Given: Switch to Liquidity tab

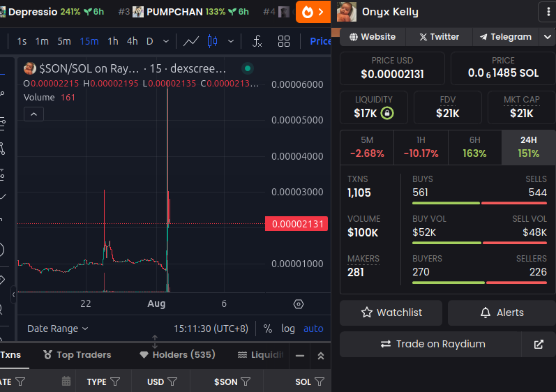Looking at the screenshot, I should point(261,355).
